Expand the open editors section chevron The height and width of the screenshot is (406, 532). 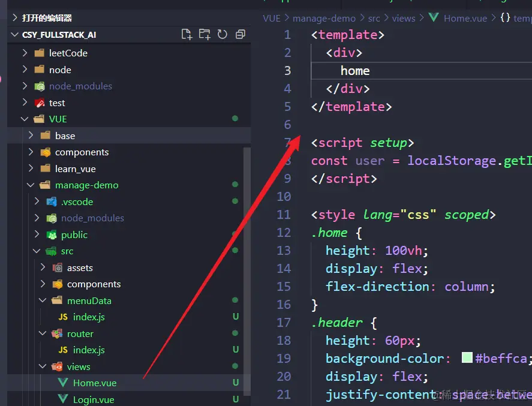click(x=14, y=17)
